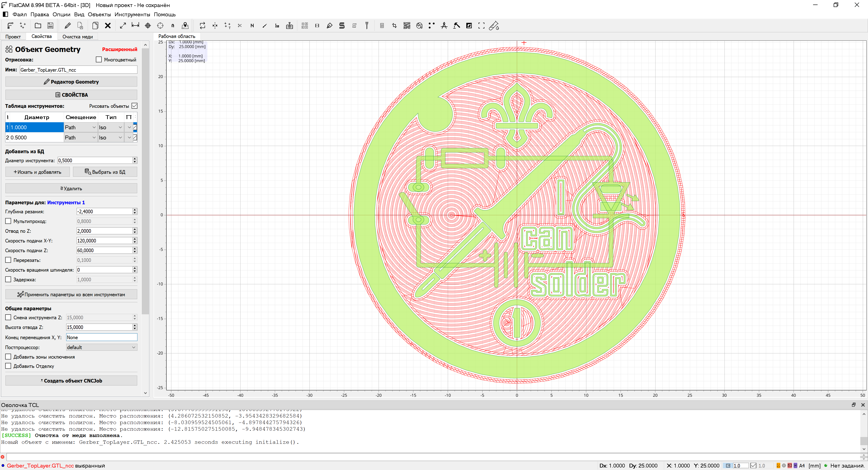The width and height of the screenshot is (868, 470).
Task: Click the Delete object X icon
Action: (108, 26)
